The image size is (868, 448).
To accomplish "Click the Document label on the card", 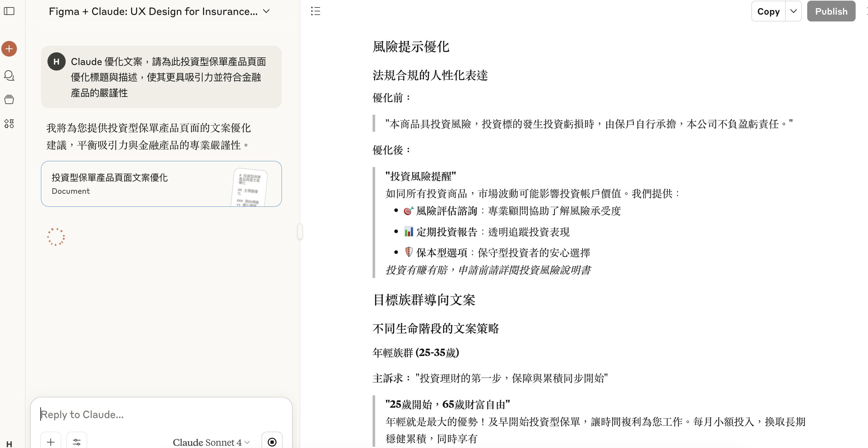I will (x=71, y=191).
